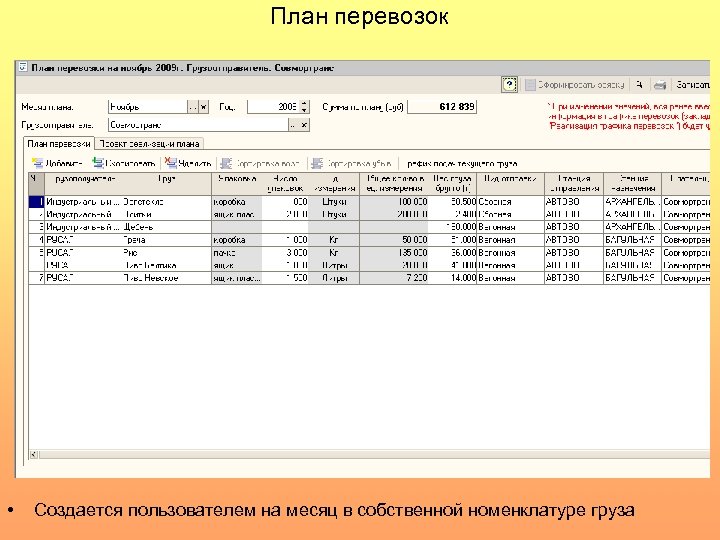This screenshot has height=540, width=720.
Task: Click the График перевозок текущего груза link
Action: click(462, 163)
